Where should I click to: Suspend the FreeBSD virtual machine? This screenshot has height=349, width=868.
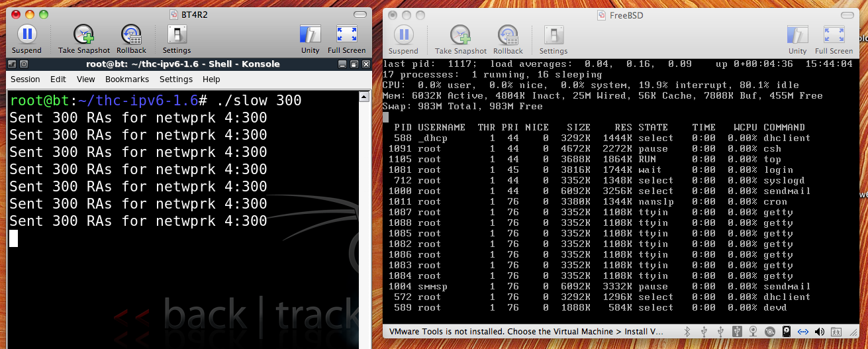403,40
